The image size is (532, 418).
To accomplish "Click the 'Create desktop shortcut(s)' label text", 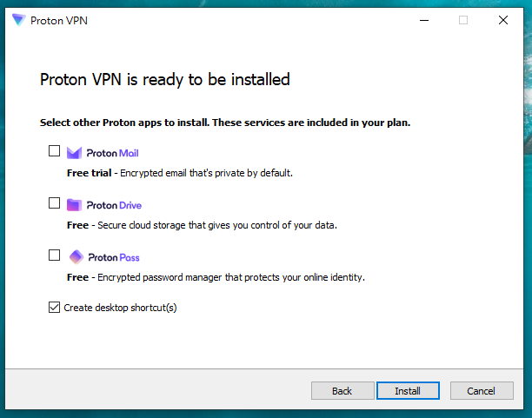I will pyautogui.click(x=120, y=308).
